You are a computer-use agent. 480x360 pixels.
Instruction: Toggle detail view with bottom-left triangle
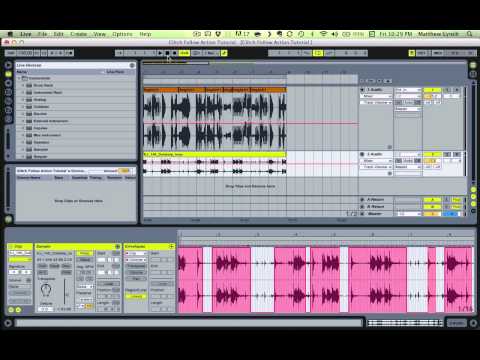[x=8, y=323]
